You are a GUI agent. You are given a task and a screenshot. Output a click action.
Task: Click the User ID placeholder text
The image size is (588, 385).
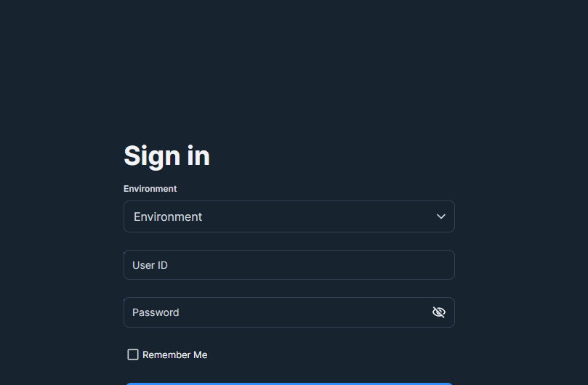(150, 265)
